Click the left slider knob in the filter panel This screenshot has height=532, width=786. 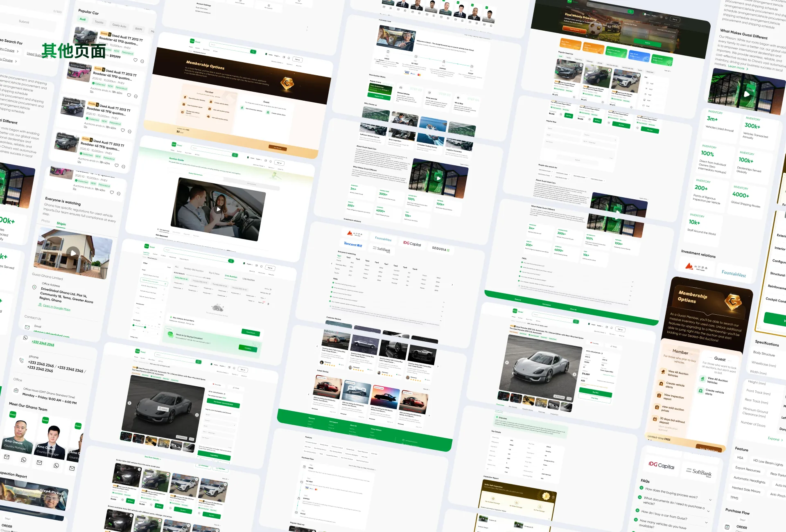pos(133,325)
